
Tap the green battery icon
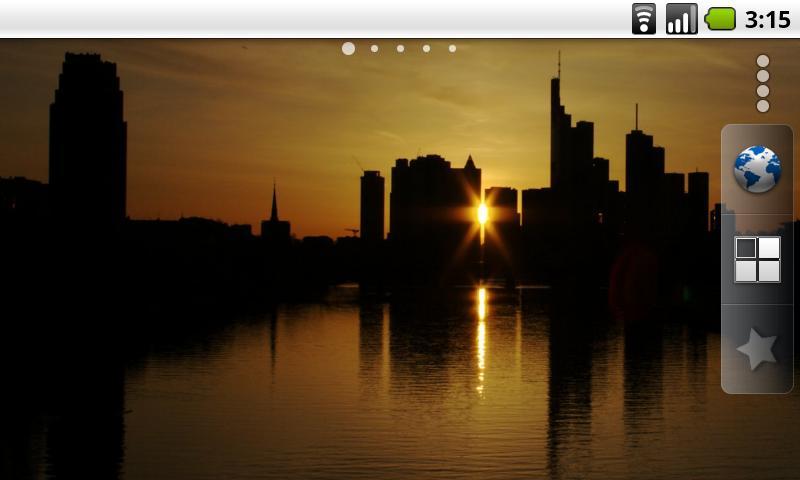click(720, 19)
